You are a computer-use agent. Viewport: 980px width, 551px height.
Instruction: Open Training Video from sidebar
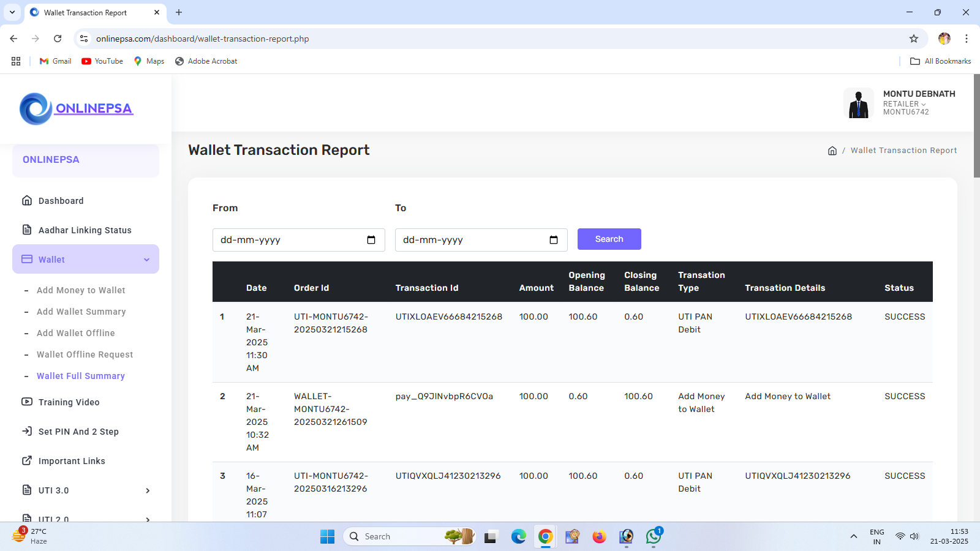(x=69, y=402)
